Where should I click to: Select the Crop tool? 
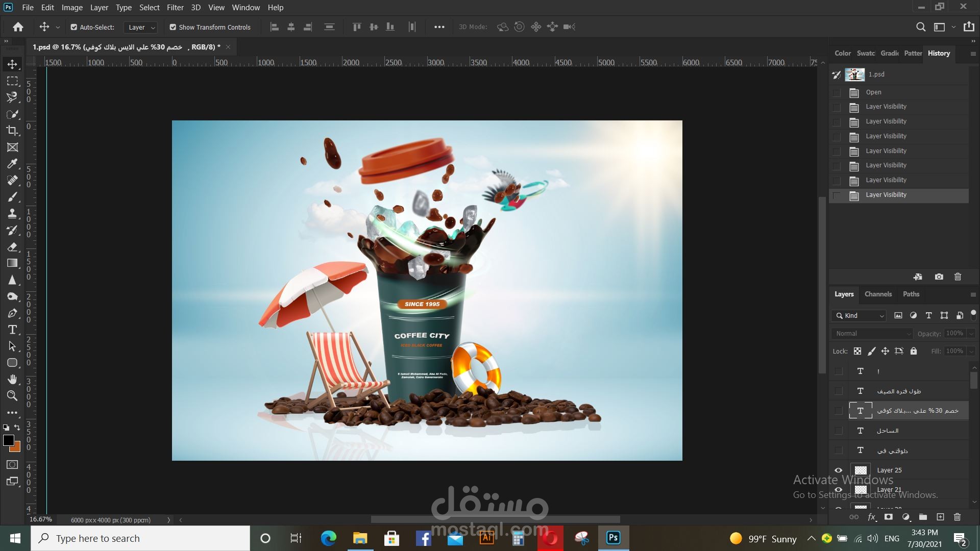tap(12, 131)
